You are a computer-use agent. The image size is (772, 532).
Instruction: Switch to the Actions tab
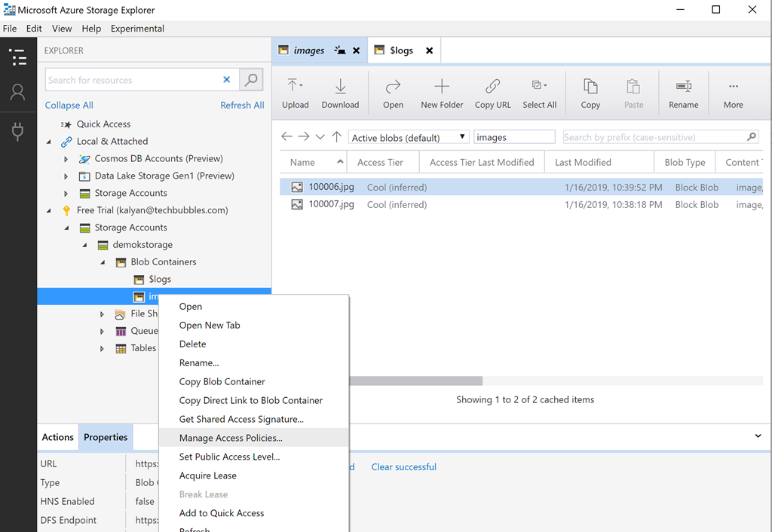pyautogui.click(x=57, y=437)
